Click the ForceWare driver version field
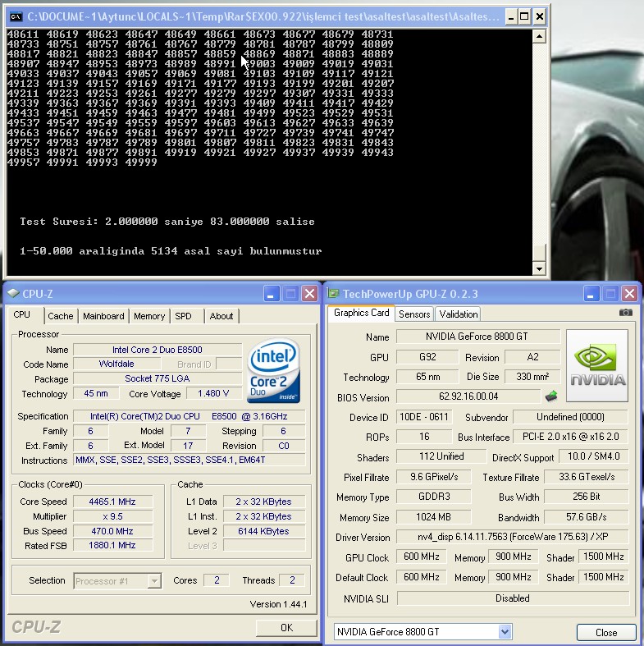This screenshot has height=646, width=644. (x=513, y=537)
